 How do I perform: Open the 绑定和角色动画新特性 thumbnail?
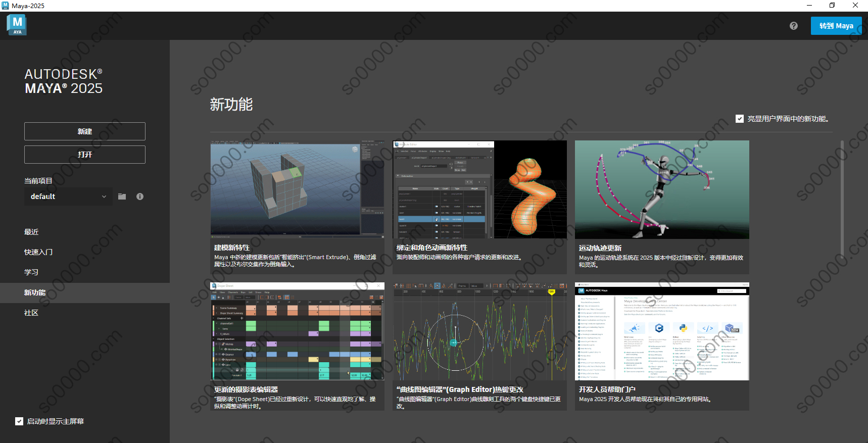(x=479, y=189)
